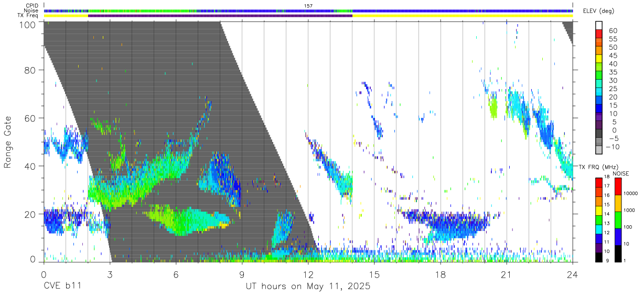Click the '45' elevation legend value
Screen dimensions: 644x297
[612, 56]
